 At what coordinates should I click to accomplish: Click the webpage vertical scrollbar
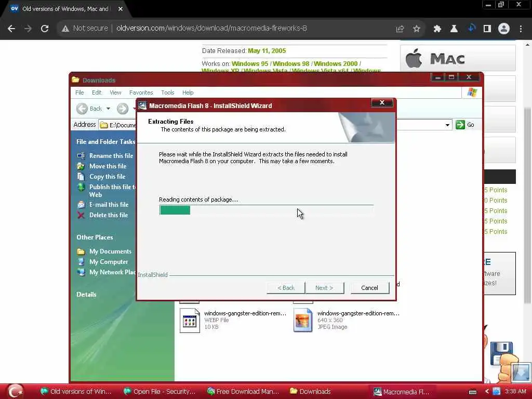(x=527, y=205)
